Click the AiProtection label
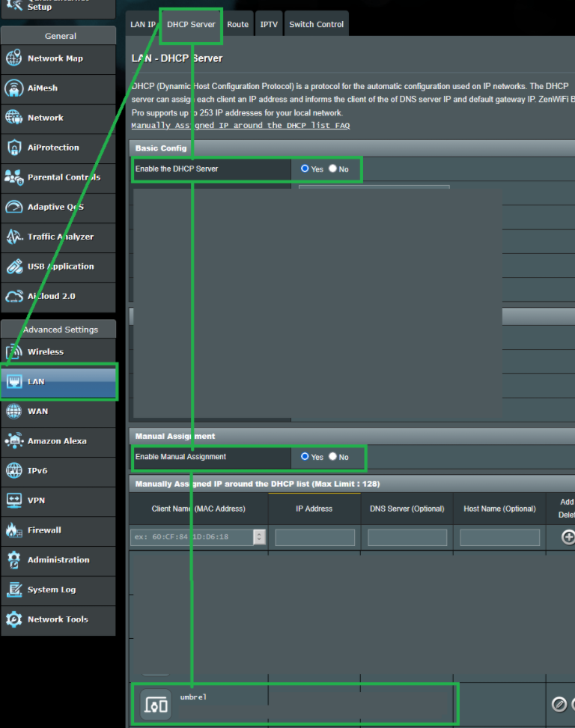Image resolution: width=575 pixels, height=728 pixels. pyautogui.click(x=53, y=148)
